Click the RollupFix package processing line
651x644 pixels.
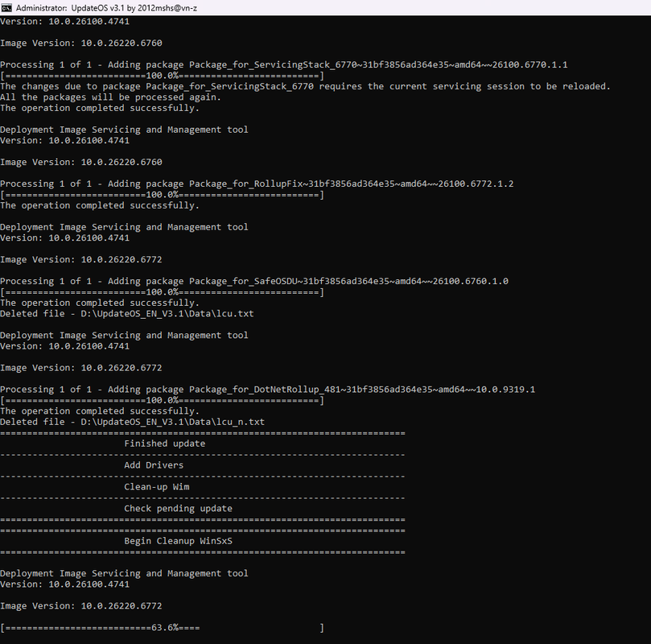[x=257, y=184]
